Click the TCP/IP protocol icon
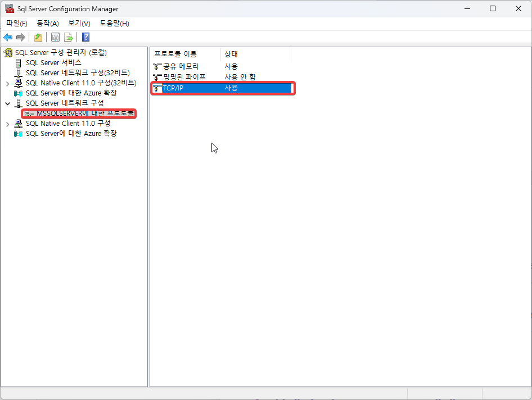Image resolution: width=532 pixels, height=400 pixels. (x=157, y=88)
